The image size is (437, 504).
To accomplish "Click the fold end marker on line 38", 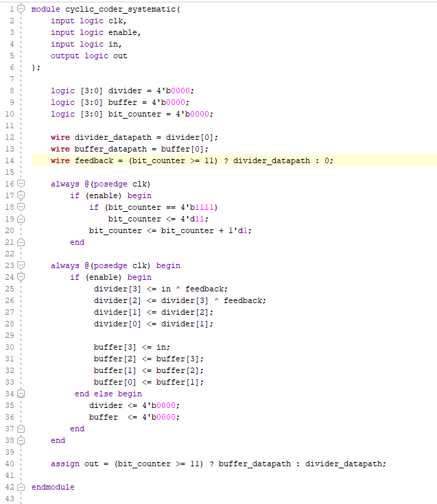I will (21, 440).
